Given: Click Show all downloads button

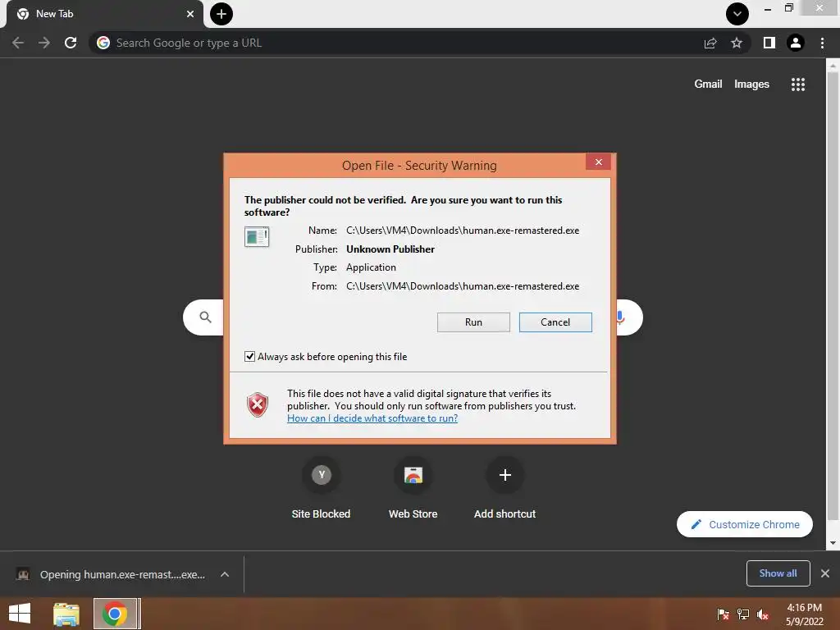Looking at the screenshot, I should pos(778,573).
